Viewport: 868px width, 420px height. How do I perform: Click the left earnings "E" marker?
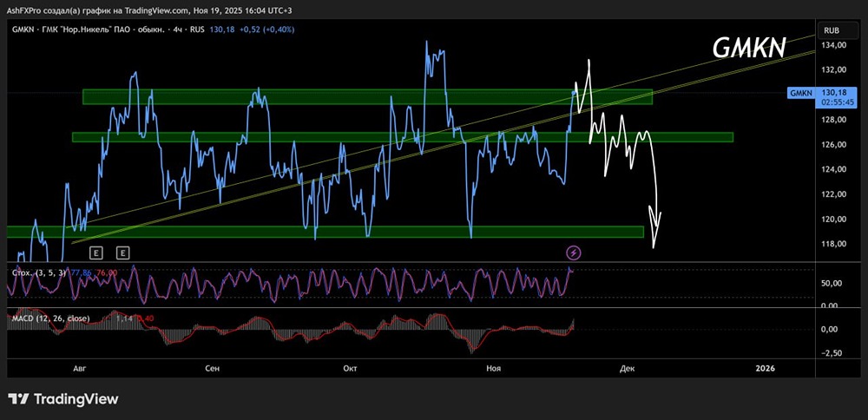coord(96,253)
